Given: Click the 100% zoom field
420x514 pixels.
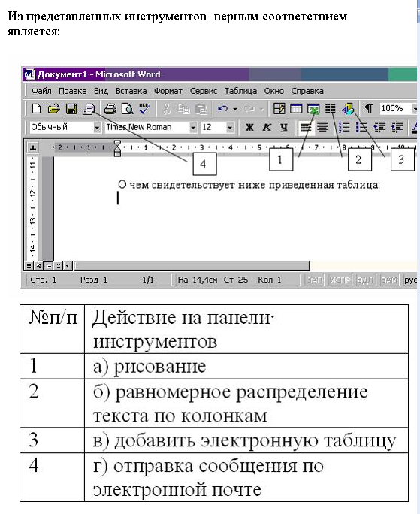Looking at the screenshot, I should coord(395,108).
